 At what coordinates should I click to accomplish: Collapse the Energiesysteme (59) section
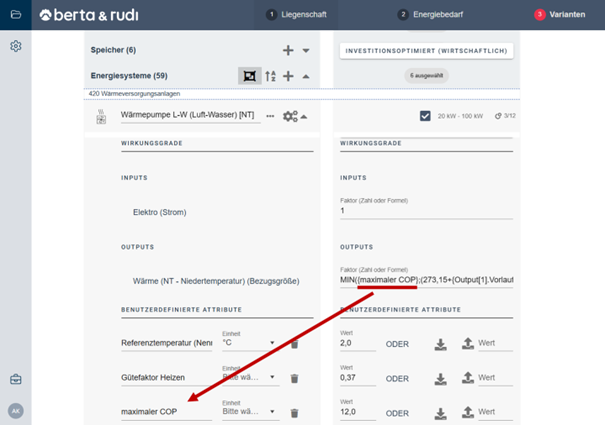pyautogui.click(x=306, y=76)
